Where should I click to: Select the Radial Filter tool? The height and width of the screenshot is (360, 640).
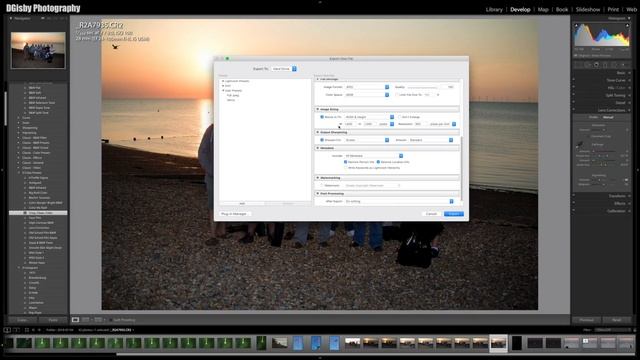click(614, 65)
